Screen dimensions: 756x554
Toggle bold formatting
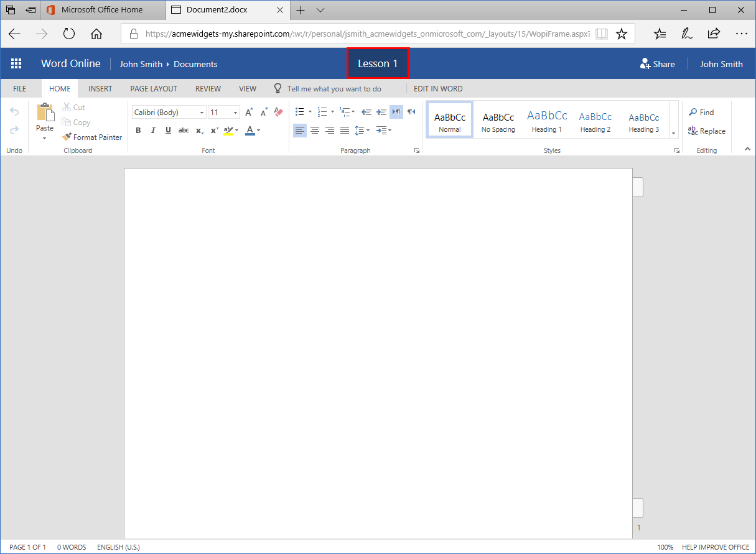point(138,130)
